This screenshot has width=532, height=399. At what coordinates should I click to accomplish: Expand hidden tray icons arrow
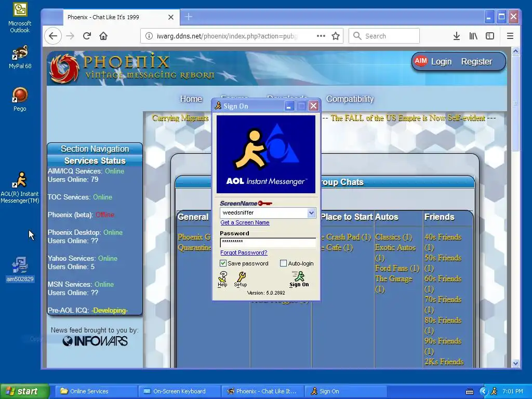pos(483,391)
